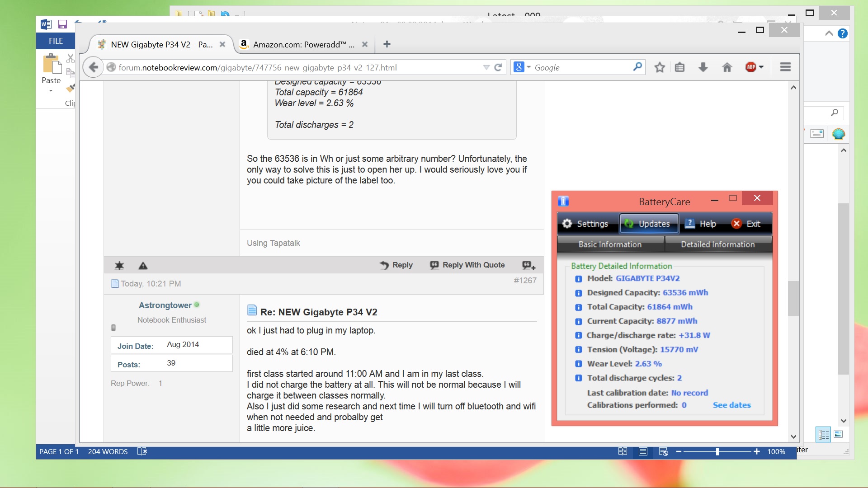Click See dates link in BatteryCare
868x488 pixels.
point(731,405)
